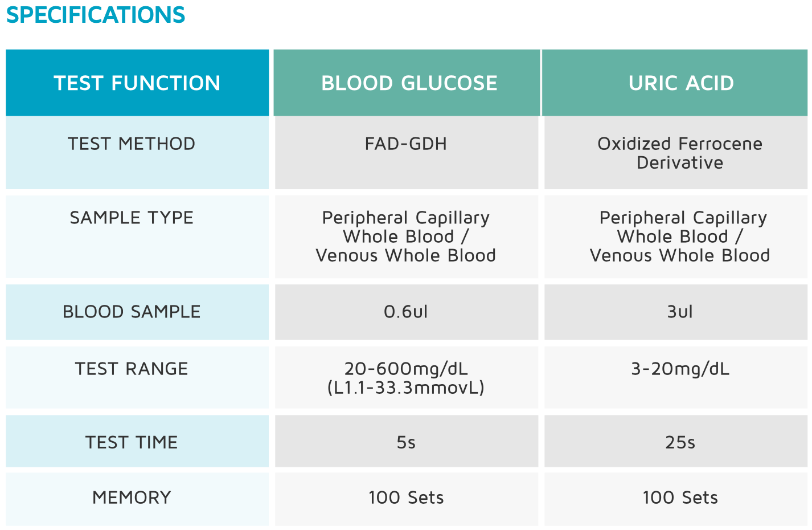Click the 5s test time cell
The width and height of the screenshot is (812, 530).
(407, 441)
